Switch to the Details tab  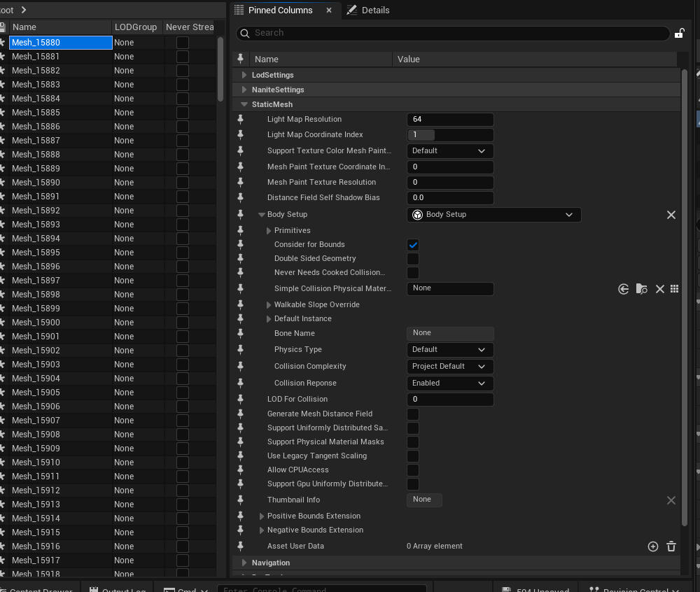point(367,10)
